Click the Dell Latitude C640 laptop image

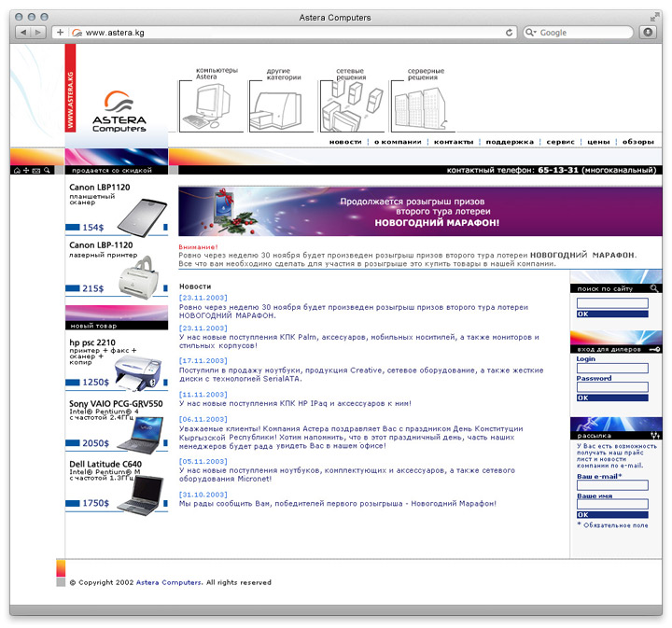point(141,495)
